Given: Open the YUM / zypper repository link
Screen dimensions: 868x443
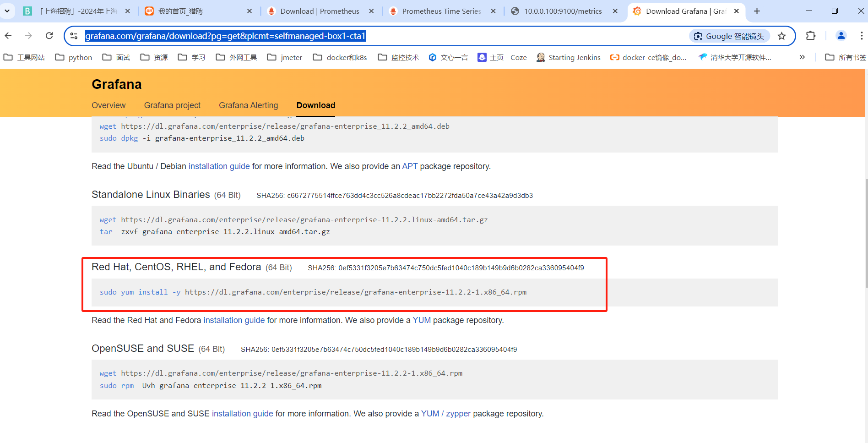Looking at the screenshot, I should 446,414.
